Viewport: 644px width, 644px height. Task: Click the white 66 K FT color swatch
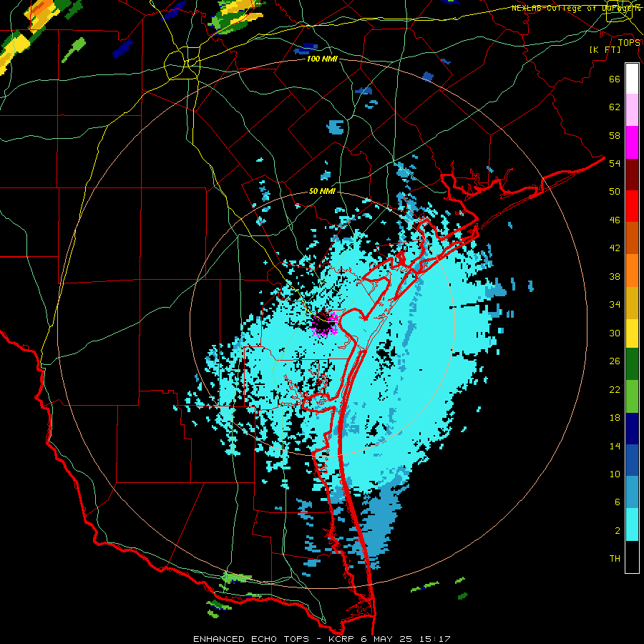pos(632,79)
